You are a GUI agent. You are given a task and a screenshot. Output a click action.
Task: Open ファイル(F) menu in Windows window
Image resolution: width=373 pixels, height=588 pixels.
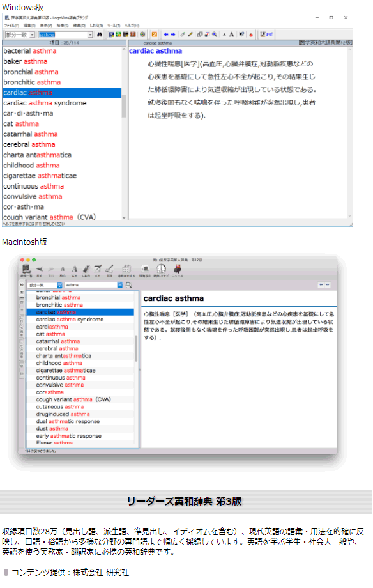(x=11, y=26)
